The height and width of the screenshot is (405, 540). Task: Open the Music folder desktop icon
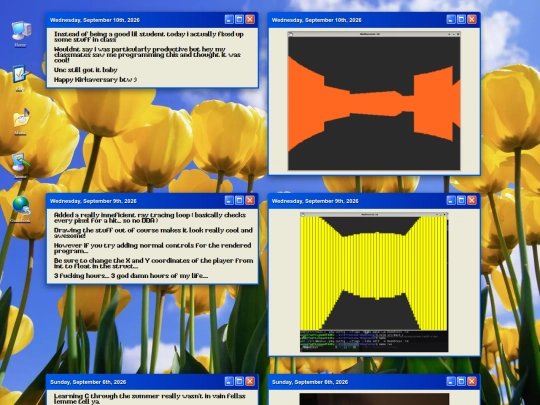click(21, 122)
